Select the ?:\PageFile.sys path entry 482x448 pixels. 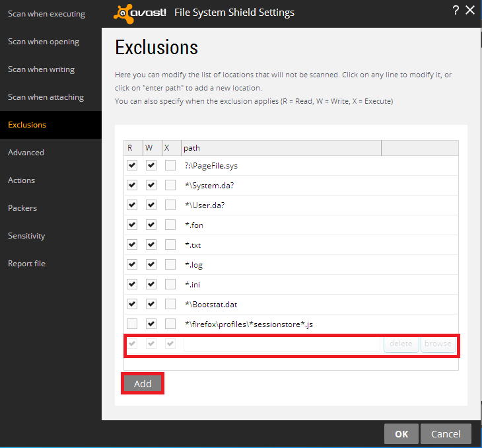[211, 166]
